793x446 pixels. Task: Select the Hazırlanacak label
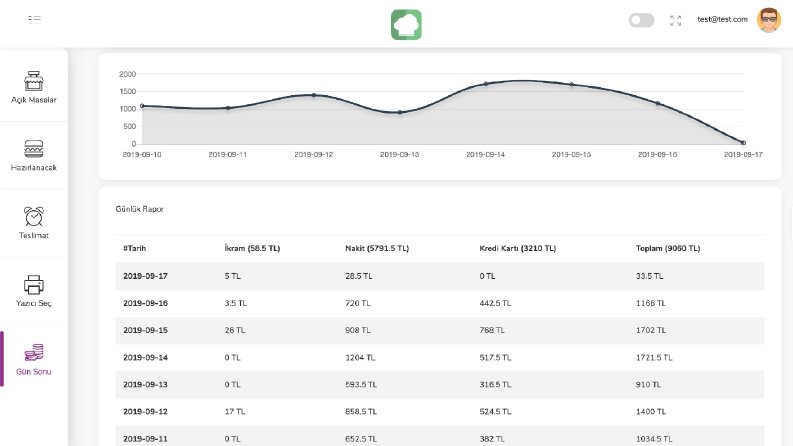[x=34, y=167]
